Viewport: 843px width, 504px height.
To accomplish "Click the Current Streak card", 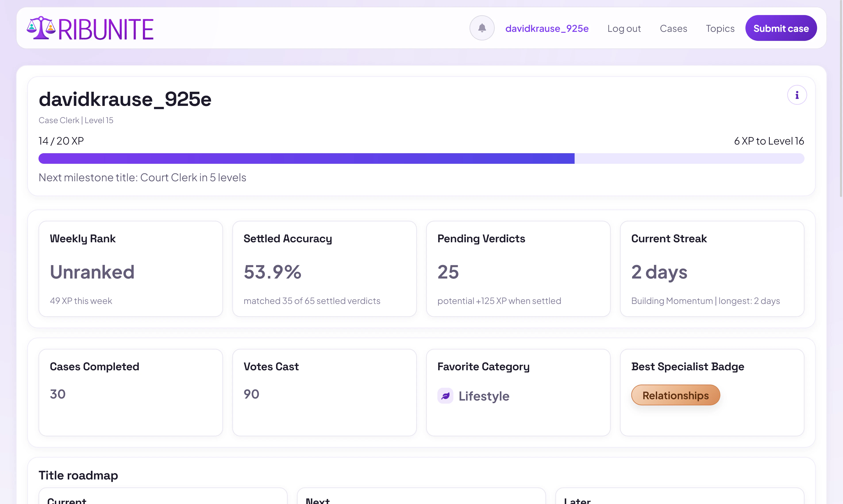I will 712,269.
